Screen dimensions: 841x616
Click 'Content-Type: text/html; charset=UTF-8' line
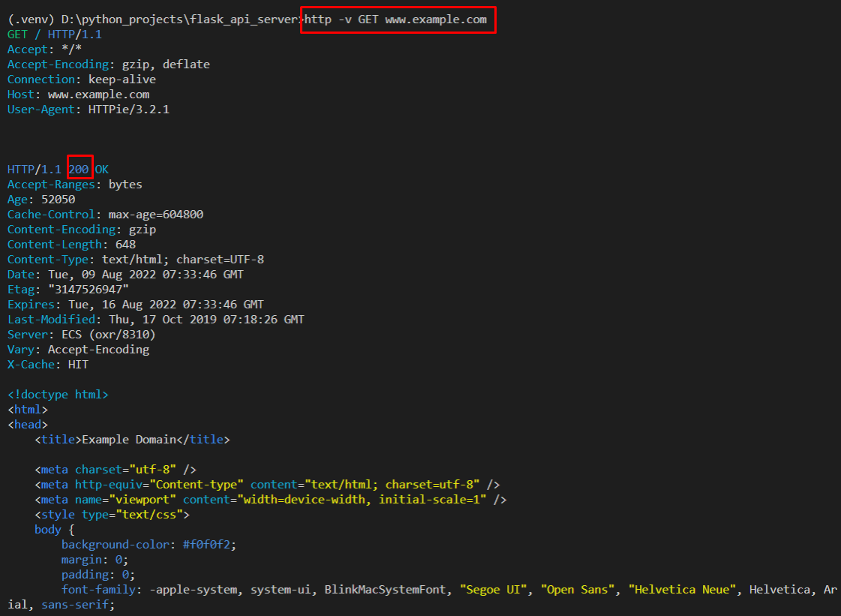(x=136, y=260)
